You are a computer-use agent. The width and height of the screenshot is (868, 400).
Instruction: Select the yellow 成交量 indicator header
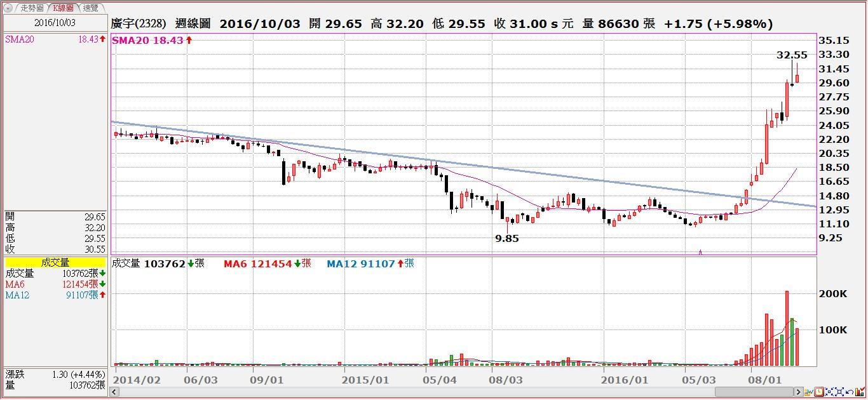55,262
